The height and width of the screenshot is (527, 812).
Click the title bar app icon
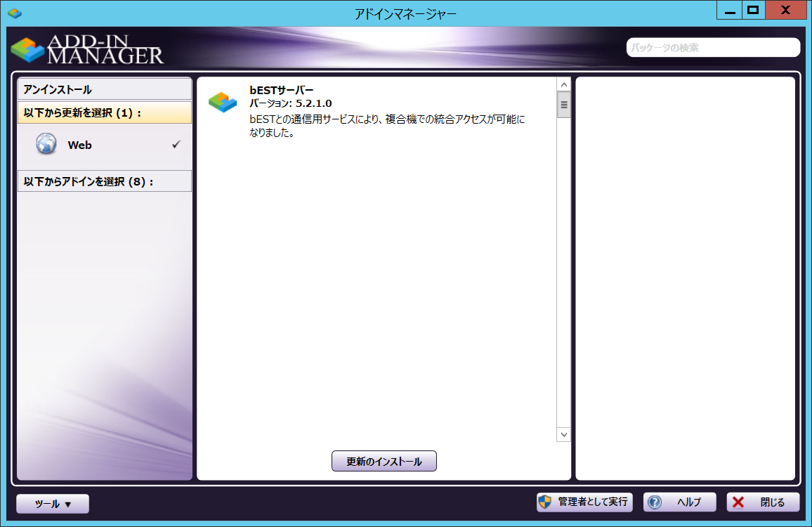click(x=15, y=13)
